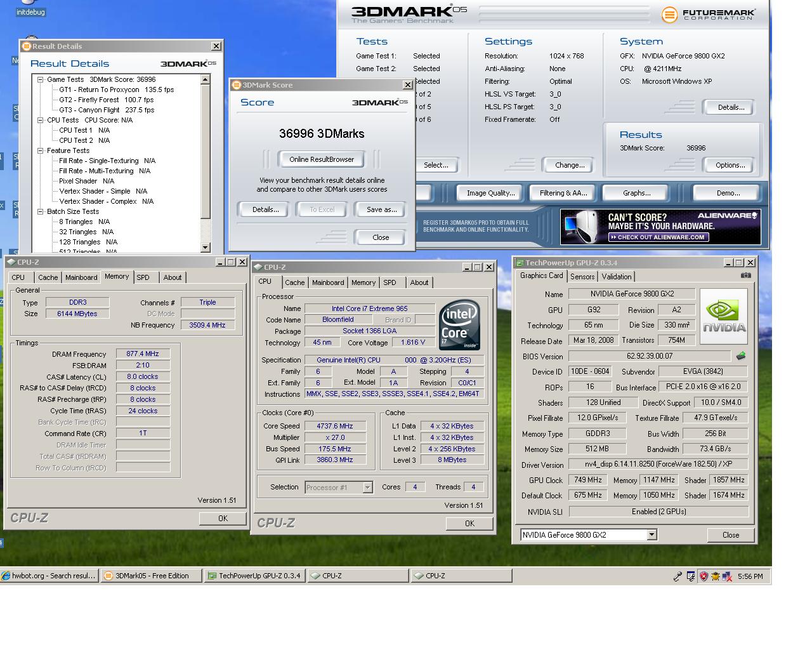The height and width of the screenshot is (650, 812).
Task: Click the Alienware banner advertisement
Action: click(660, 227)
